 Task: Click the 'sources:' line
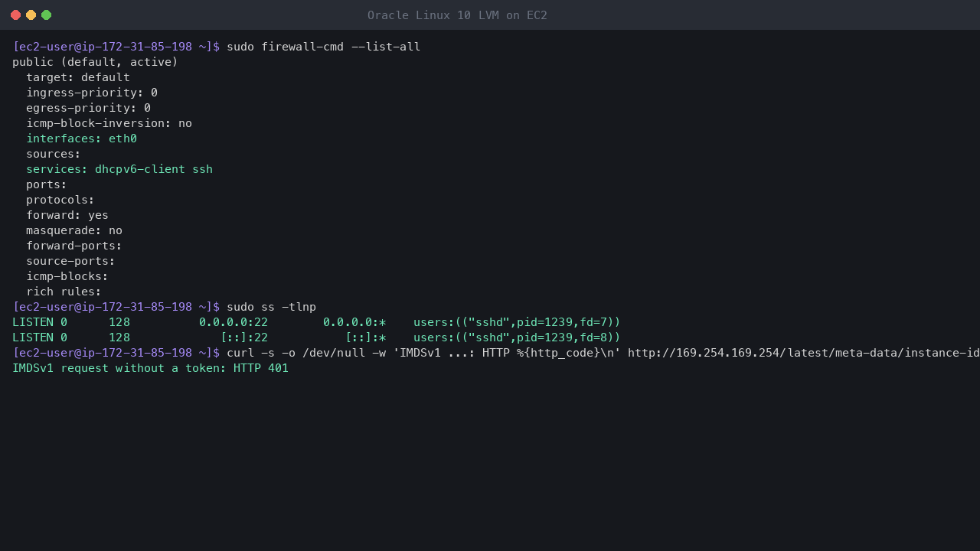[54, 154]
